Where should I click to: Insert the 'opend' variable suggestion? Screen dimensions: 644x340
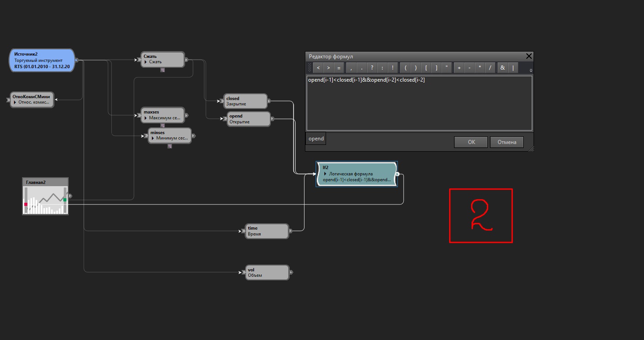tap(316, 139)
